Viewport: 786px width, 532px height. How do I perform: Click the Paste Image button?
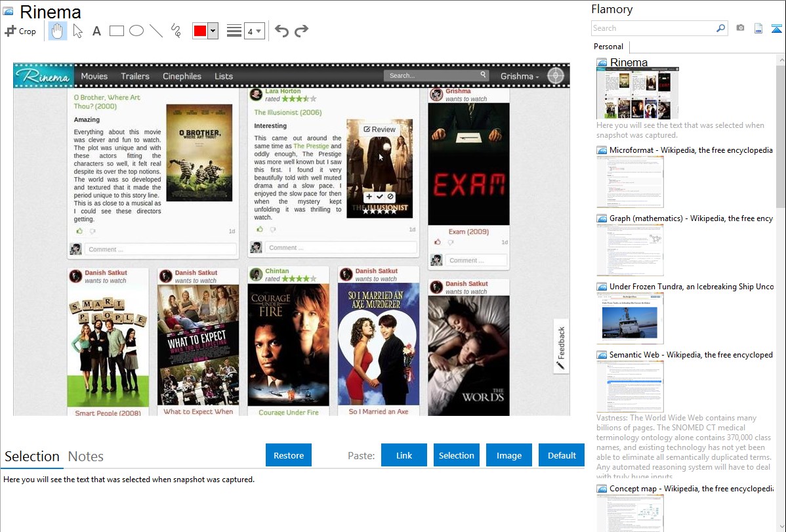click(x=509, y=455)
